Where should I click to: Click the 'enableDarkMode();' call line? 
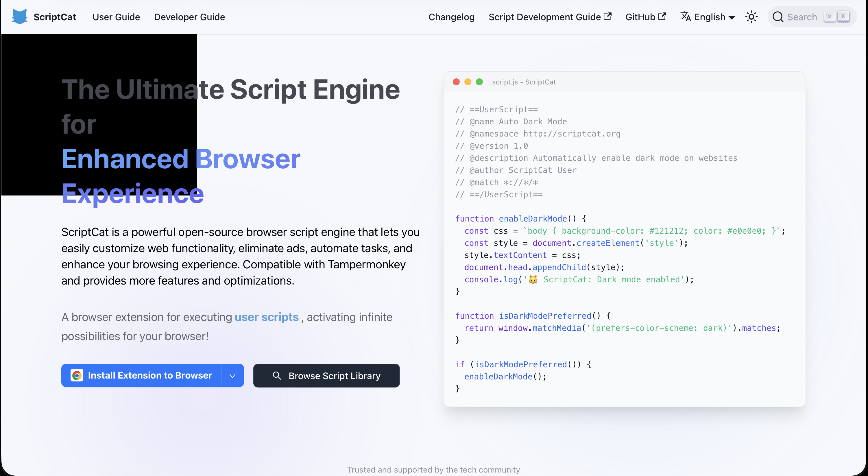[x=505, y=377]
